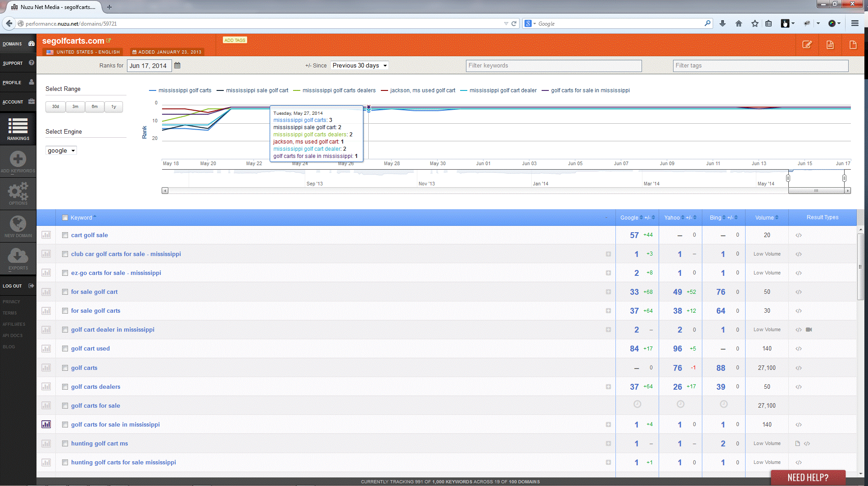The image size is (868, 486).
Task: Open the API Docs sidebar link
Action: pos(13,335)
